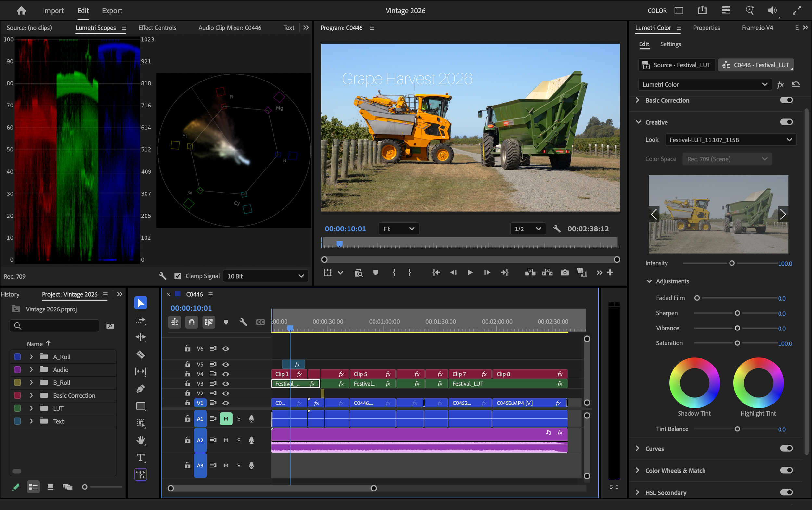Disable the Creative section toggle

pos(786,122)
